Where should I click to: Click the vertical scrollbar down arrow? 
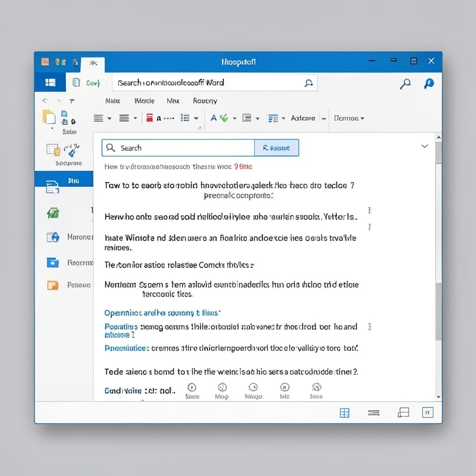coord(439,397)
